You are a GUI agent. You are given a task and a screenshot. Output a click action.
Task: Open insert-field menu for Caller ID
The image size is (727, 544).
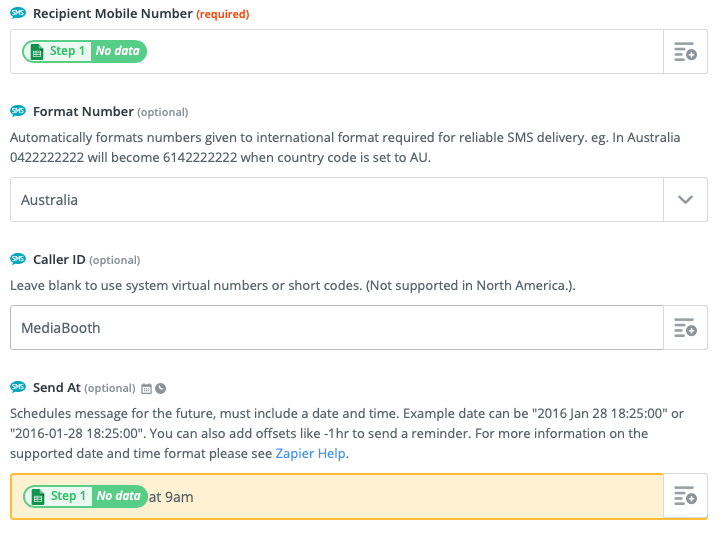point(685,328)
